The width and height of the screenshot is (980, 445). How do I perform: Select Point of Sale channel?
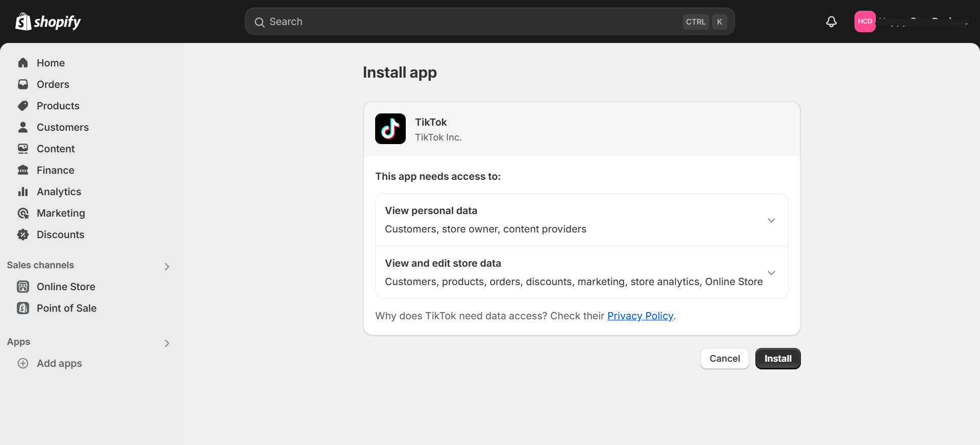click(66, 308)
